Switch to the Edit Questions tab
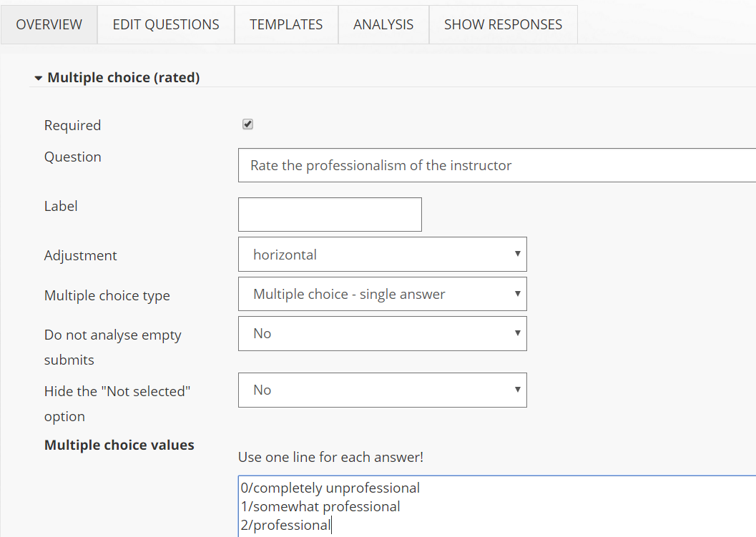 [166, 24]
